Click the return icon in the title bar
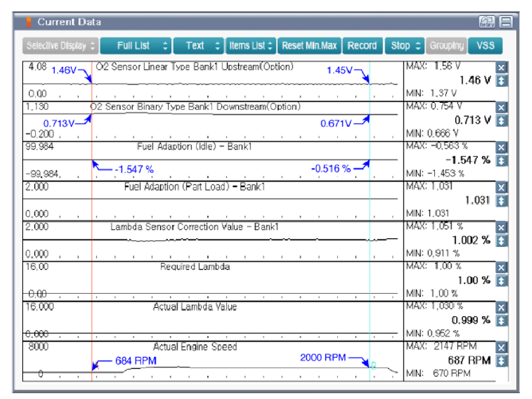Viewport: 532px width, 399px height. pyautogui.click(x=487, y=22)
